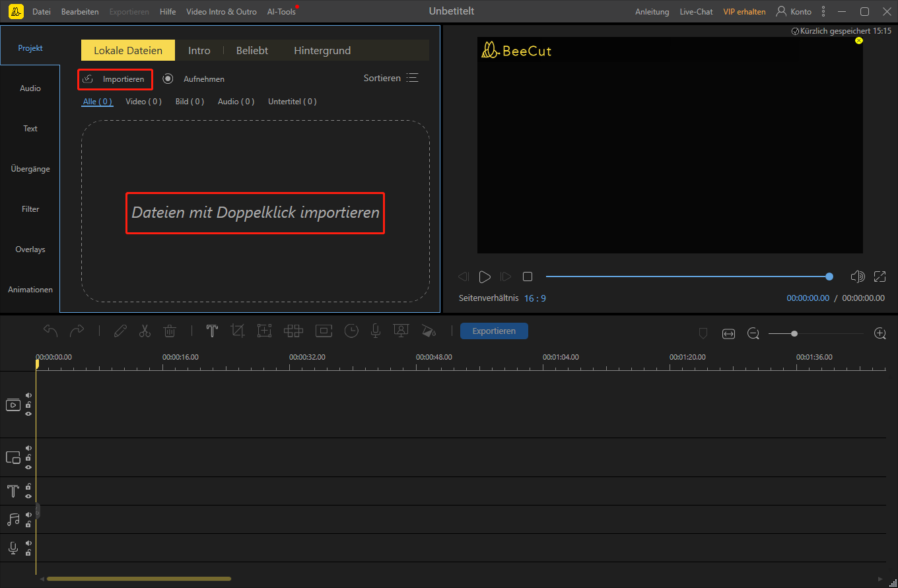The height and width of the screenshot is (588, 898).
Task: Click the Delete trash can icon
Action: [x=170, y=331]
